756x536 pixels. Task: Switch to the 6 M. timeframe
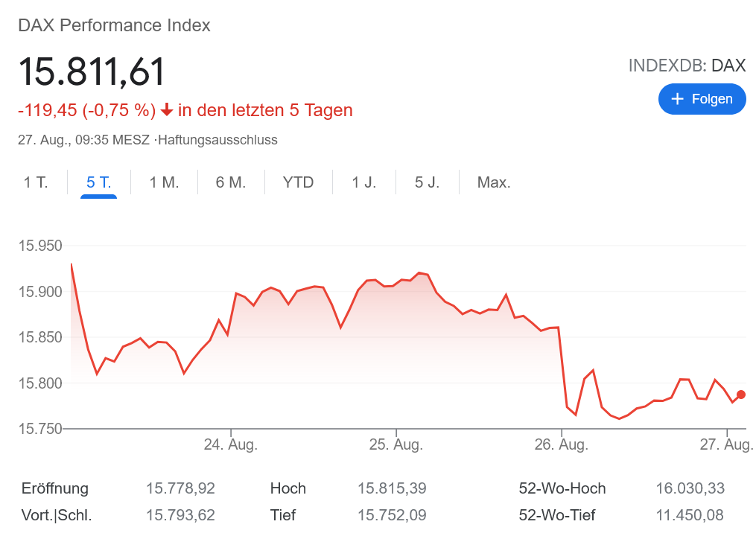tap(231, 182)
